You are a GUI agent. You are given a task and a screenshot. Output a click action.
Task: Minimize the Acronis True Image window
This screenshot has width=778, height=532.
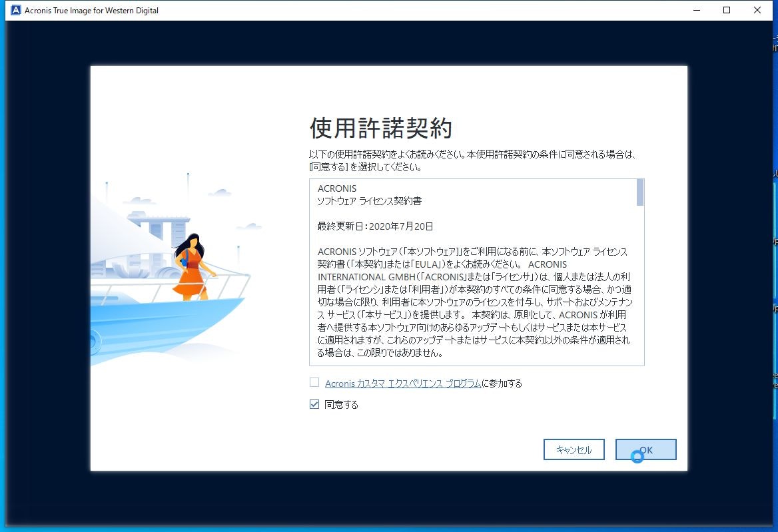point(697,10)
